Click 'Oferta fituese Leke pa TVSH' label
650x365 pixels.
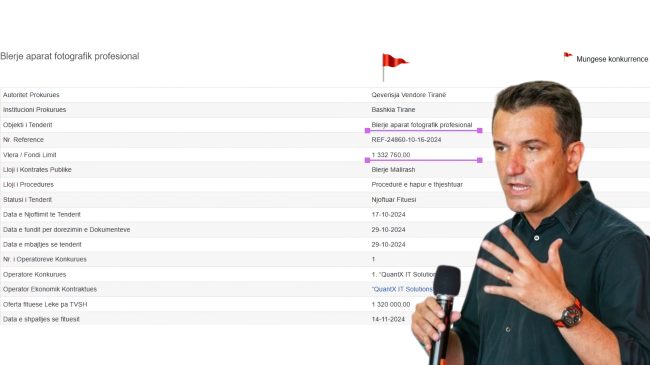(x=45, y=304)
